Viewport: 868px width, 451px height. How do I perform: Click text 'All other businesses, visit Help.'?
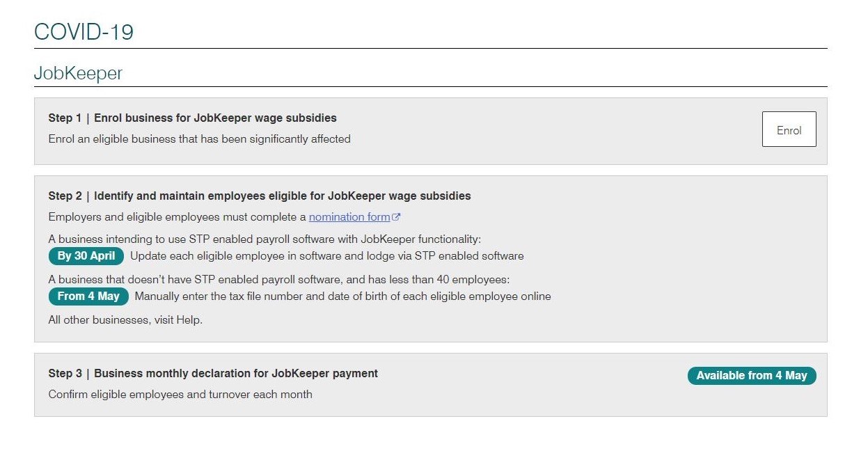[125, 320]
